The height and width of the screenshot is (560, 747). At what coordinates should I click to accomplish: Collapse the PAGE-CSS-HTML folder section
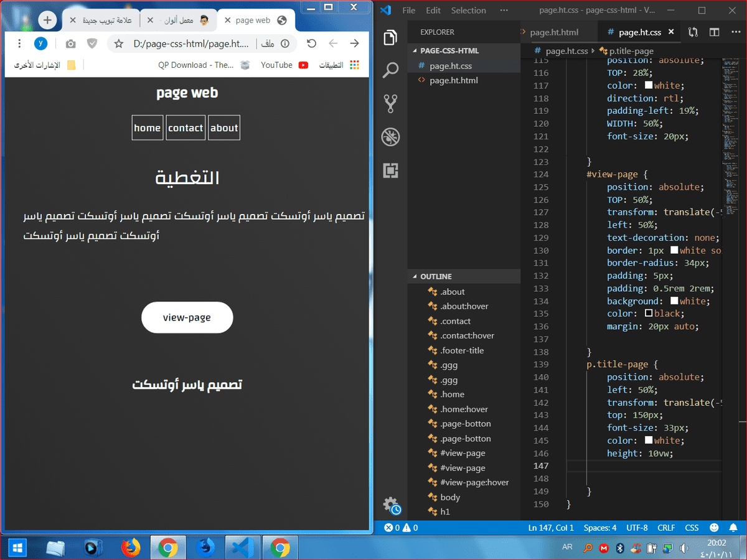[x=464, y=50]
